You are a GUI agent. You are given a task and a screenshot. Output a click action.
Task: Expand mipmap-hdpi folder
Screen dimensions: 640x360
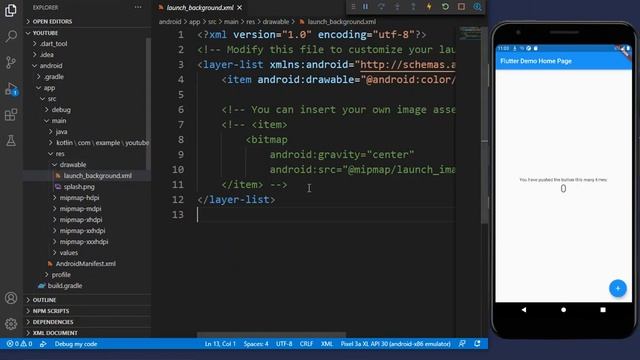tap(86, 198)
